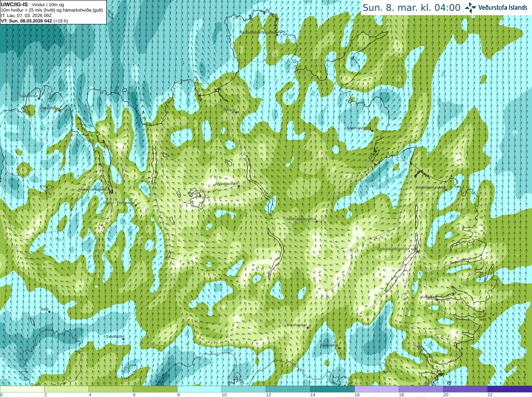Select the '10m hviður > 25 m/s' description line
The height and width of the screenshot is (398, 532).
[52, 10]
